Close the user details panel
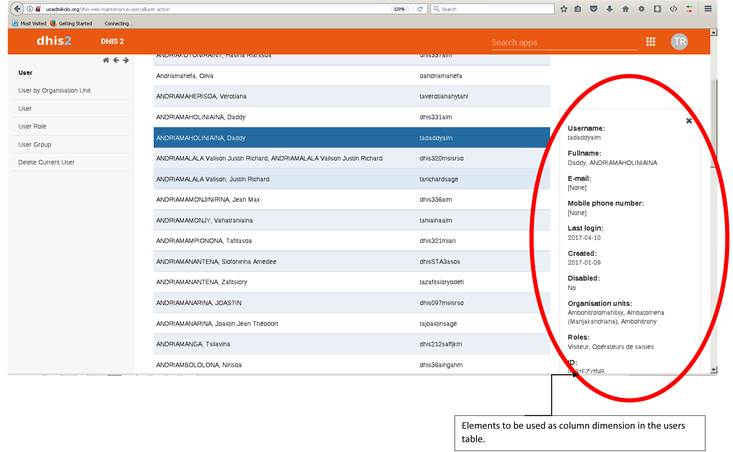Screen dimensions: 733x452 (688, 120)
